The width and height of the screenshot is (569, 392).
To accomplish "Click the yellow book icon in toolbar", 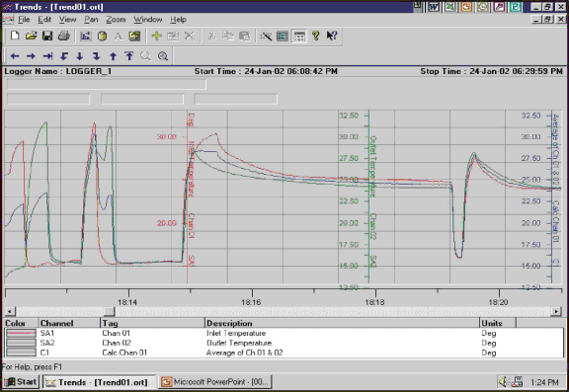I will coord(103,36).
